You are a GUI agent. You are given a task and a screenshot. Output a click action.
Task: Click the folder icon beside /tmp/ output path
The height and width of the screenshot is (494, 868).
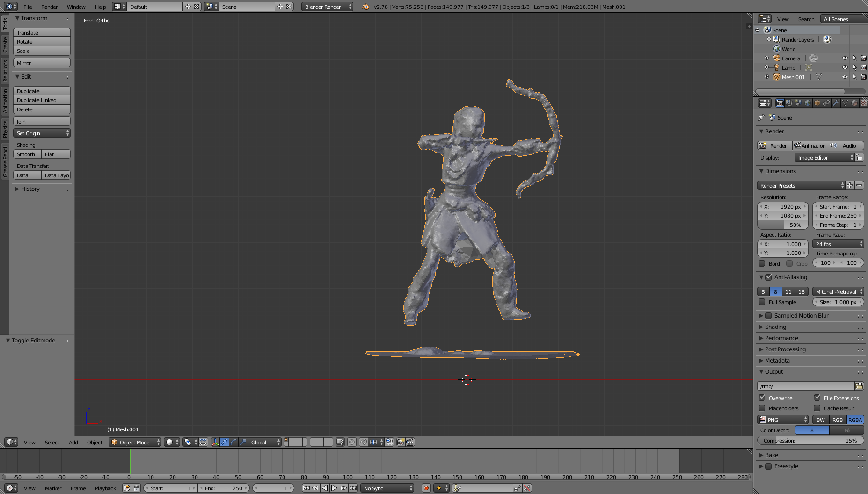[859, 386]
